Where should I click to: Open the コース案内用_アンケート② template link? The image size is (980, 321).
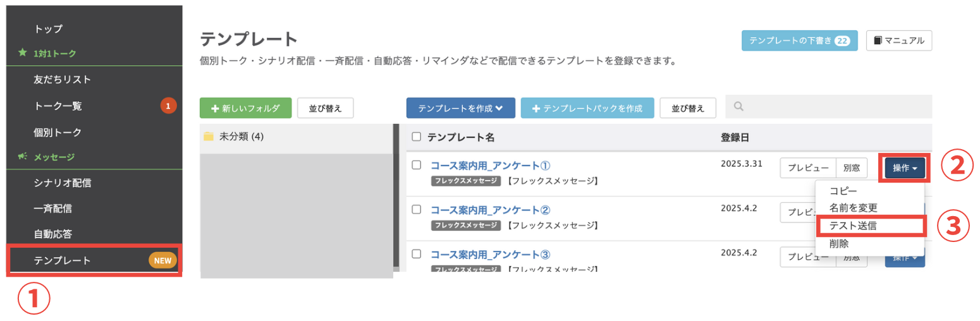pyautogui.click(x=491, y=210)
